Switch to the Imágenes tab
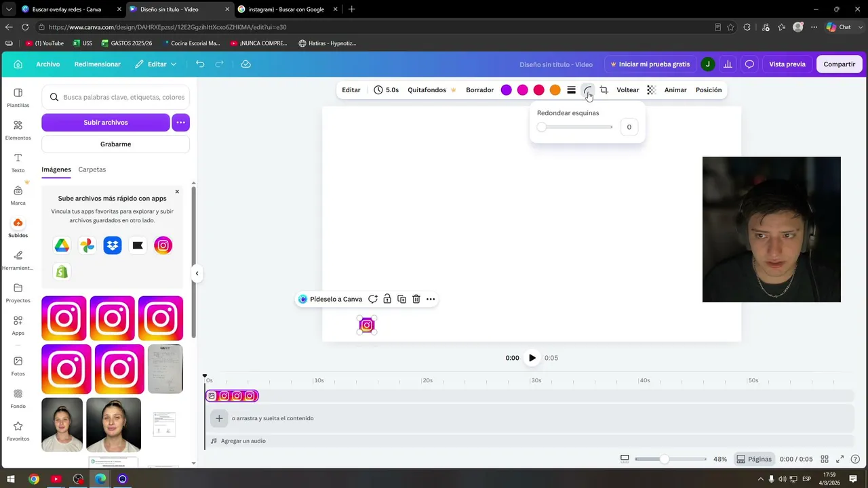The height and width of the screenshot is (488, 868). (x=56, y=169)
